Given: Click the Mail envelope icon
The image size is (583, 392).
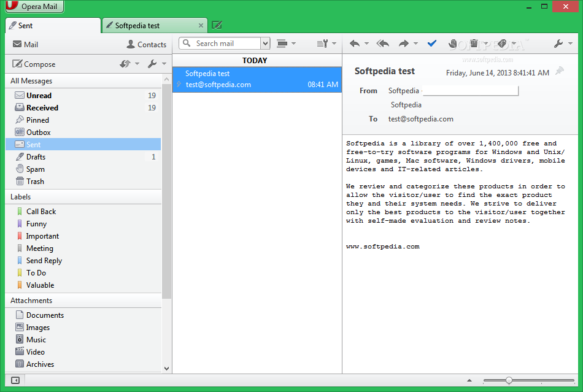Looking at the screenshot, I should tap(17, 44).
